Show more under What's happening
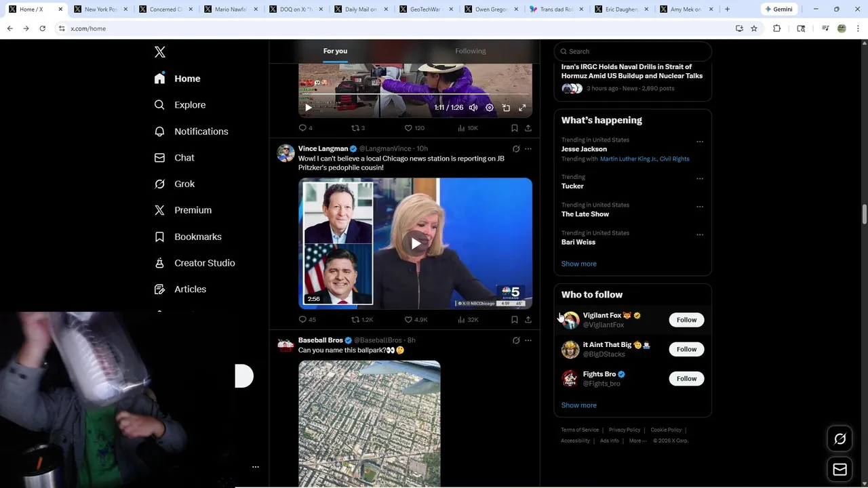 [579, 264]
